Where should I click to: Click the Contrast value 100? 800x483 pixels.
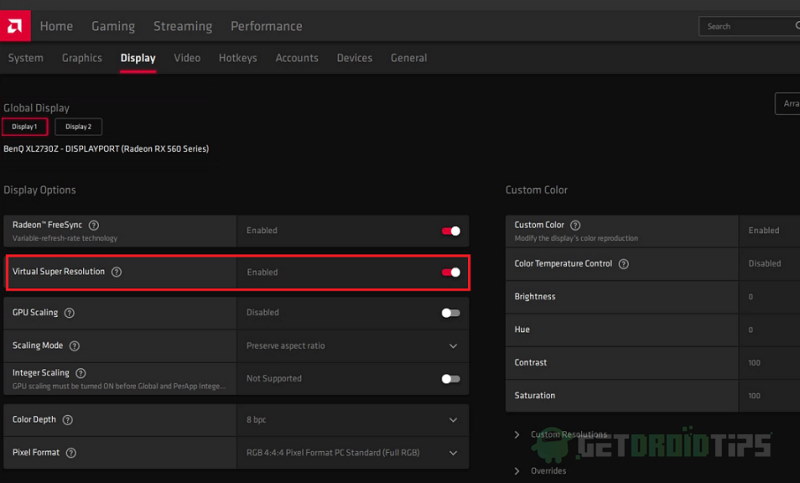pyautogui.click(x=754, y=363)
